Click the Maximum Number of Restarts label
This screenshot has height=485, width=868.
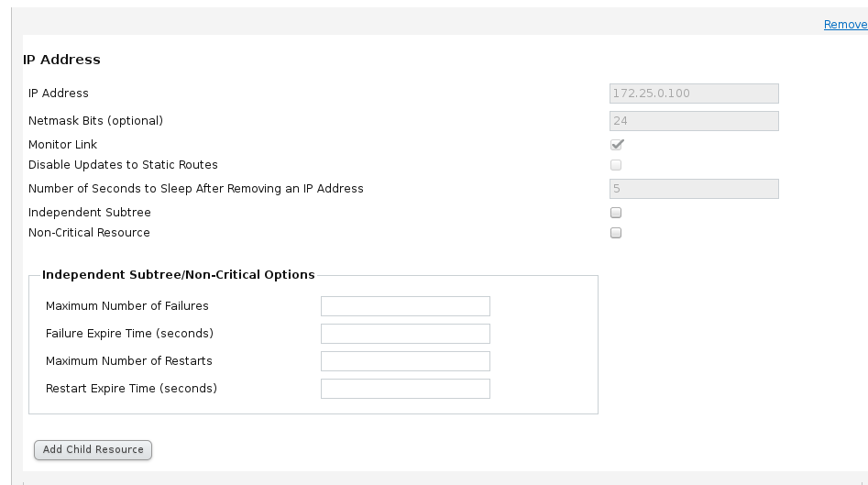point(129,361)
